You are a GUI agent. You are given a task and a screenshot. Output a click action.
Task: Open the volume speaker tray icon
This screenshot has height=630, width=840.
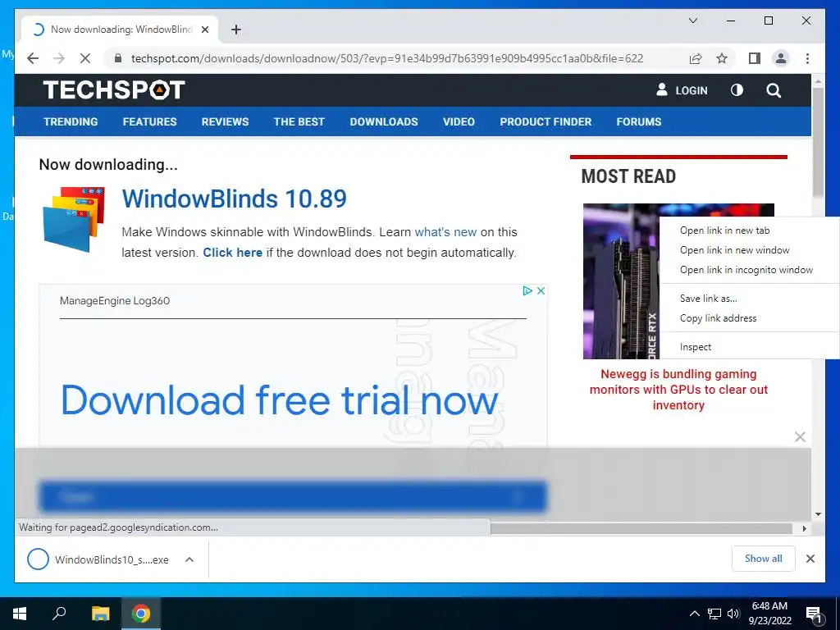(x=733, y=614)
